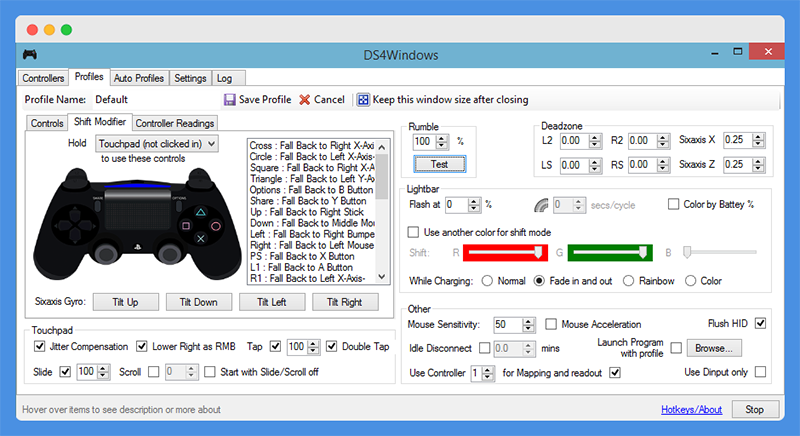
Task: Select 'Share : Fall Back to Y Button' row
Action: 311,201
